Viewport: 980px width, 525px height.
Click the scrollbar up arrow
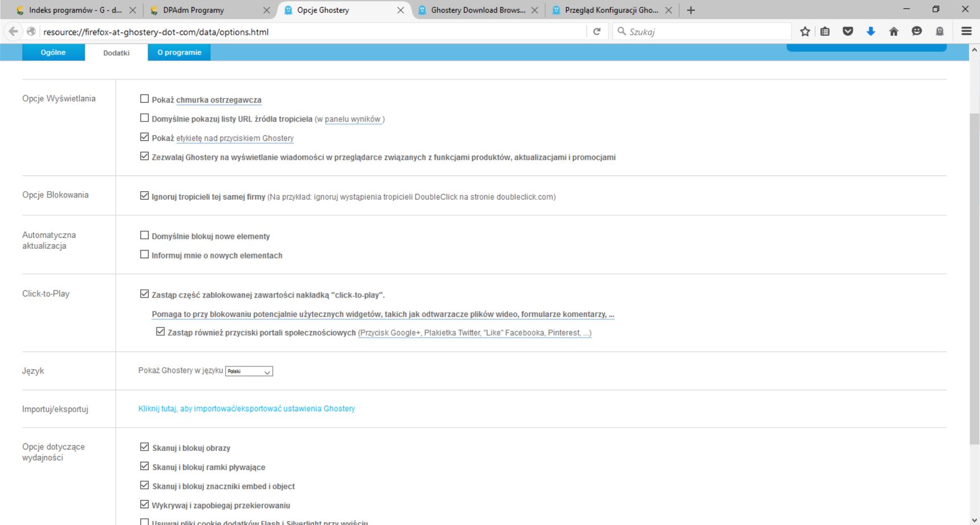(974, 50)
